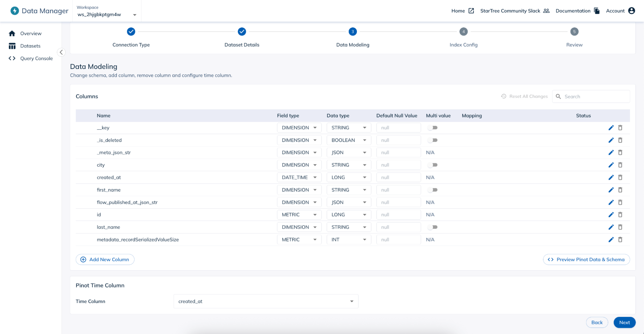Edit the _is_deleted column
644x334 pixels.
611,140
